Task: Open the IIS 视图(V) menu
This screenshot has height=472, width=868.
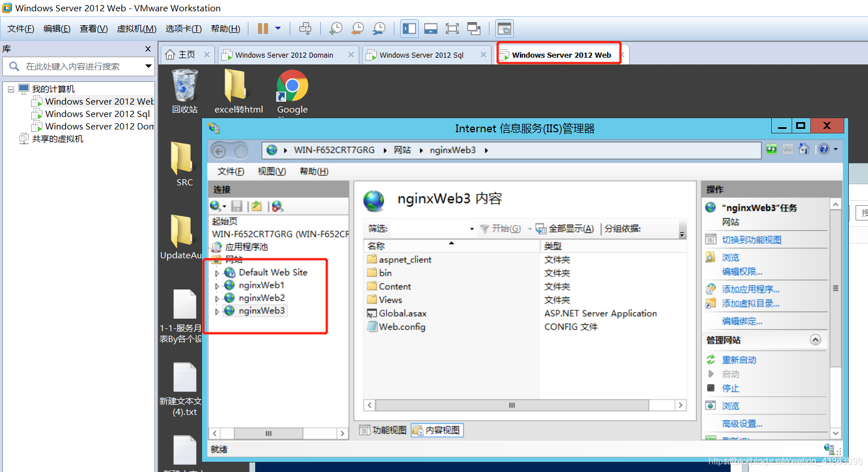Action: tap(272, 171)
